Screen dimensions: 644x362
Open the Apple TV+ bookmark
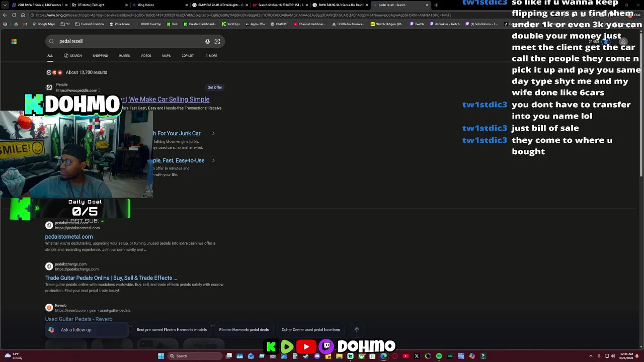coord(255,24)
